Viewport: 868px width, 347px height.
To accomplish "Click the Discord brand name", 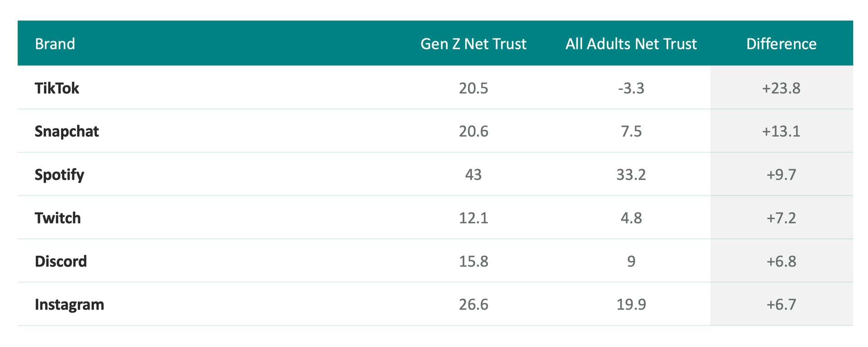I will (x=61, y=262).
